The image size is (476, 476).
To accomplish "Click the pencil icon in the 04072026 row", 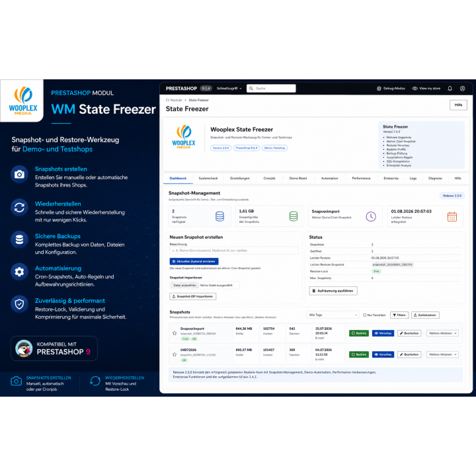I will [x=401, y=354].
